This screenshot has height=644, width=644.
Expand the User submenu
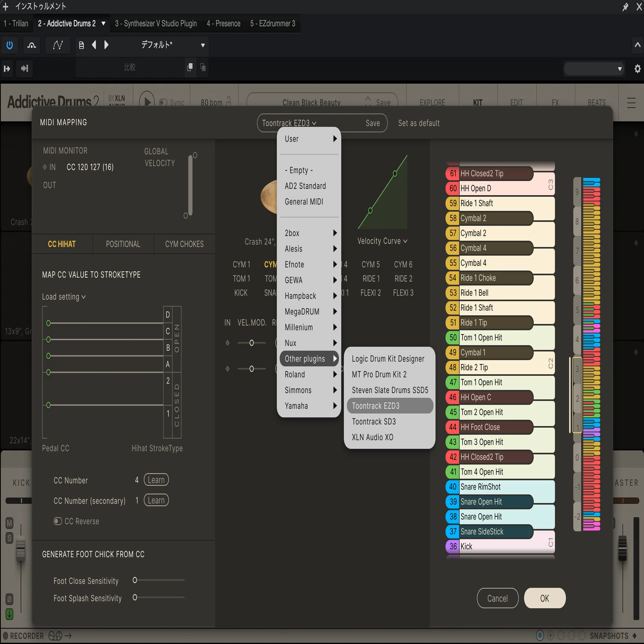(x=309, y=139)
